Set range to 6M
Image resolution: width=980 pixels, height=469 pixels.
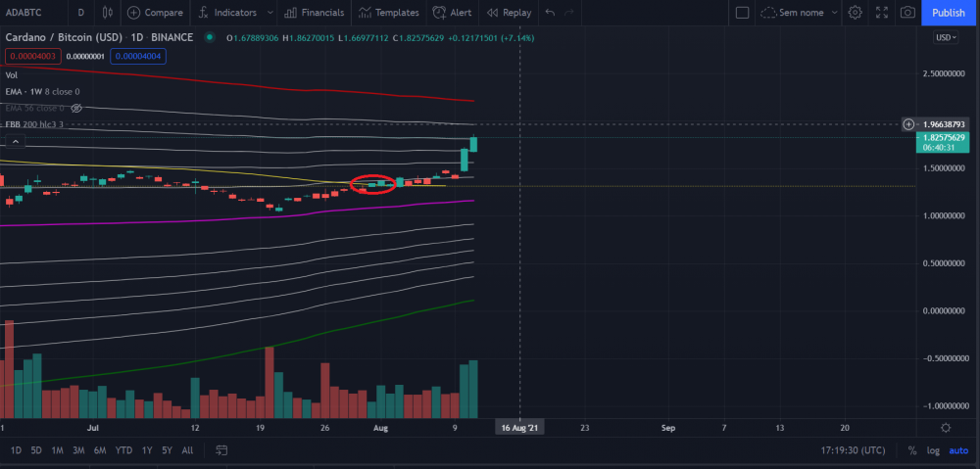tap(99, 450)
